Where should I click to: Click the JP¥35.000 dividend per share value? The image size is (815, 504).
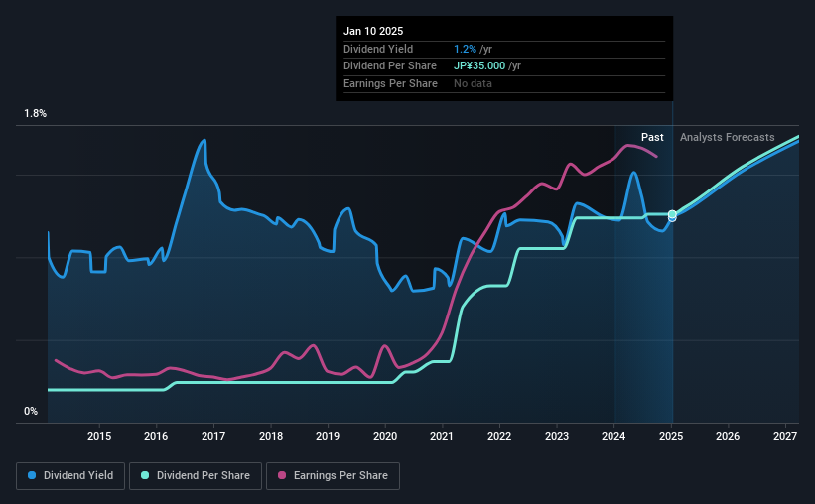[x=479, y=66]
